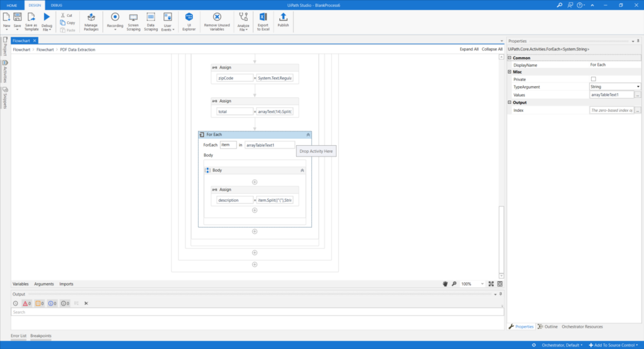Open the UI Explorer tool
Screen dimensions: 644x349
pos(189,21)
